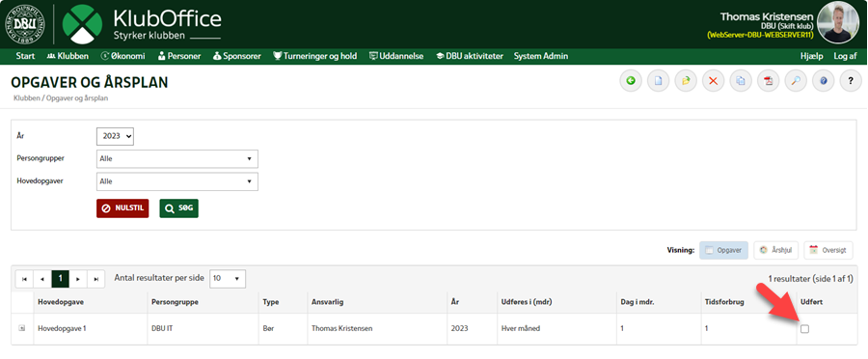Expand the Hovedopgave 1 row
Image resolution: width=868 pixels, height=359 pixels.
pos(22,328)
